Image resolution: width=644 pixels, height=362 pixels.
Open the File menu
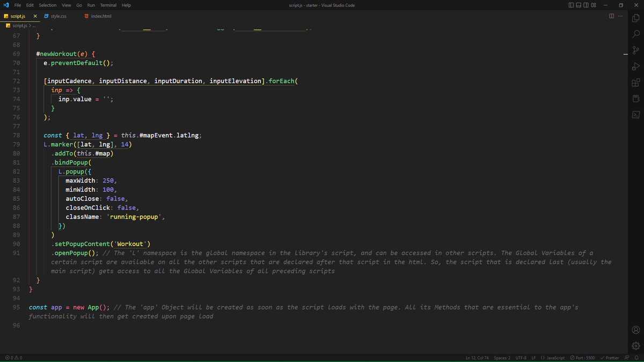point(18,5)
